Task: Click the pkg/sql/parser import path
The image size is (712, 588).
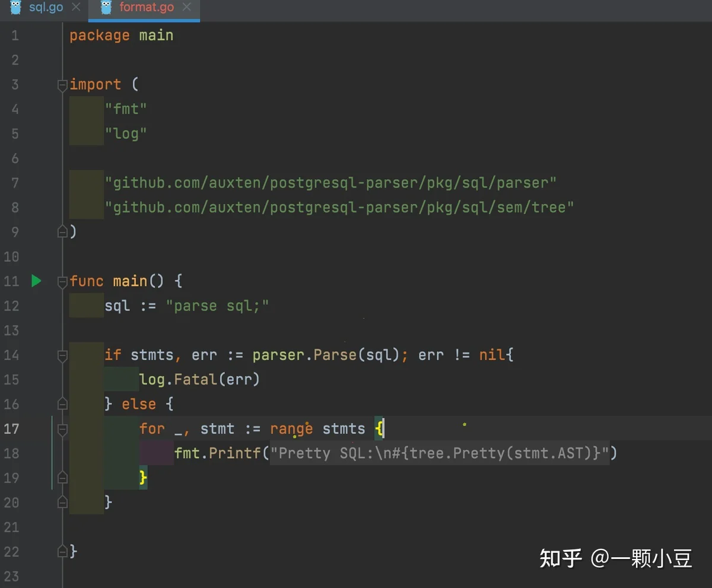Action: pos(330,183)
